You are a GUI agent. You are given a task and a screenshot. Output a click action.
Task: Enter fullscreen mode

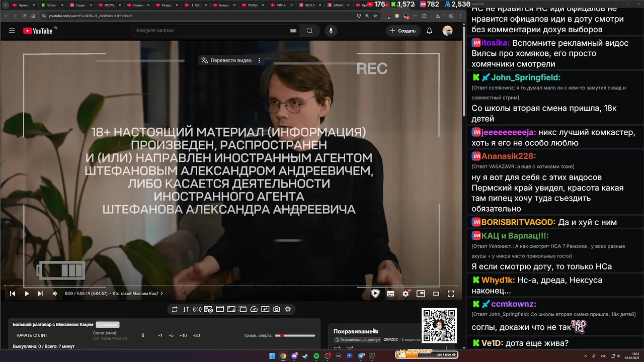(x=451, y=294)
